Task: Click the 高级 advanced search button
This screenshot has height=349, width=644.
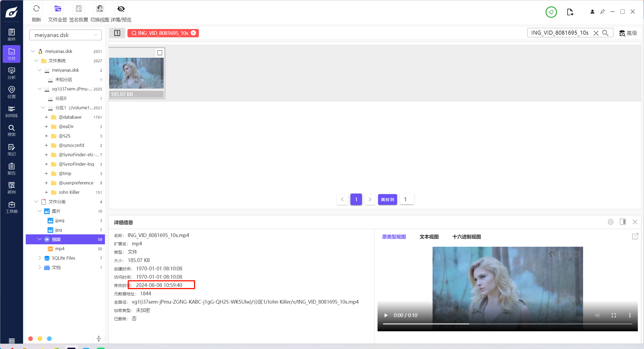Action: tap(628, 33)
